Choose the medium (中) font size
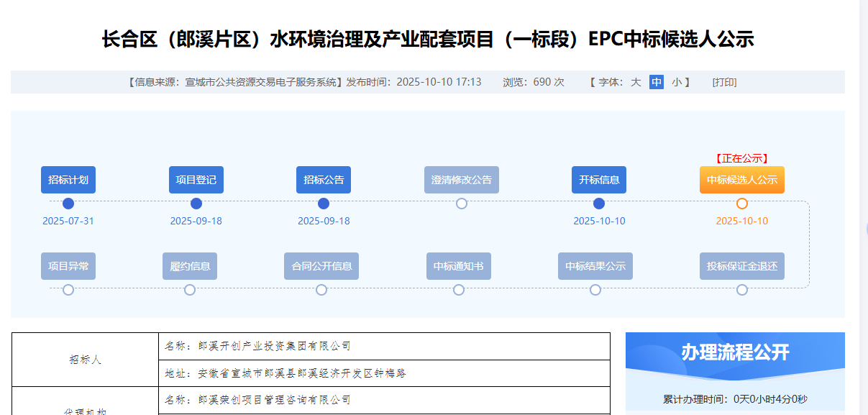The width and height of the screenshot is (868, 415). click(x=657, y=82)
